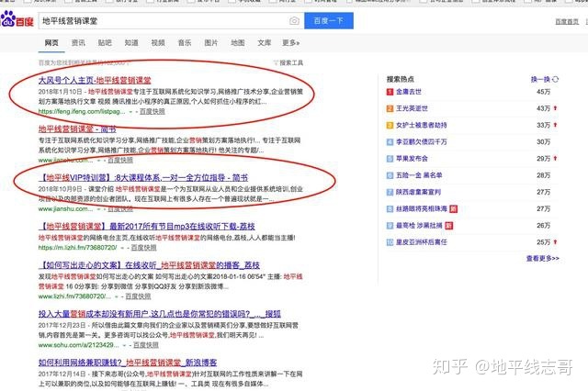Open 百度快照 for m.lizhi.fm result
The height and width of the screenshot is (391, 588).
[x=144, y=248]
